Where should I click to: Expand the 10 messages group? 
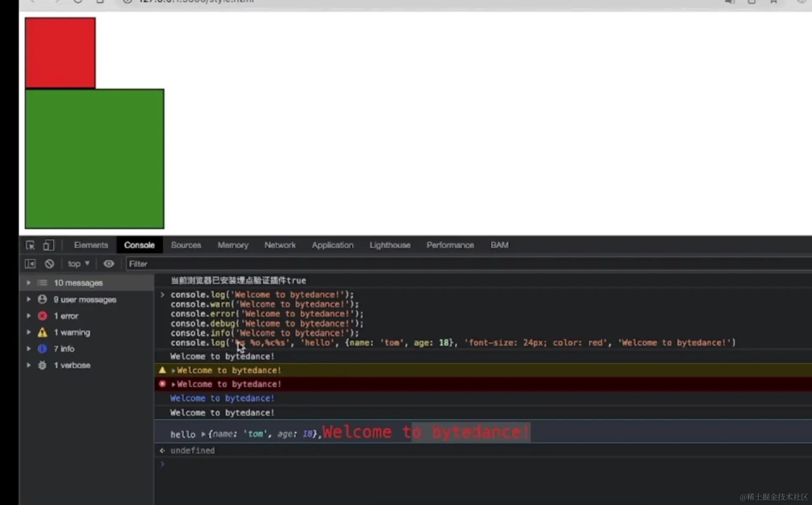click(29, 283)
